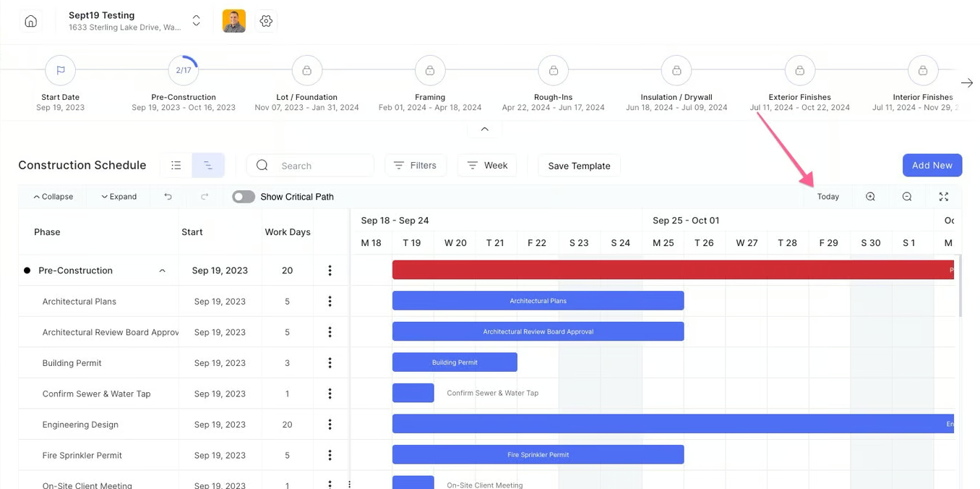
Task: Open the home icon
Action: pyautogui.click(x=30, y=21)
